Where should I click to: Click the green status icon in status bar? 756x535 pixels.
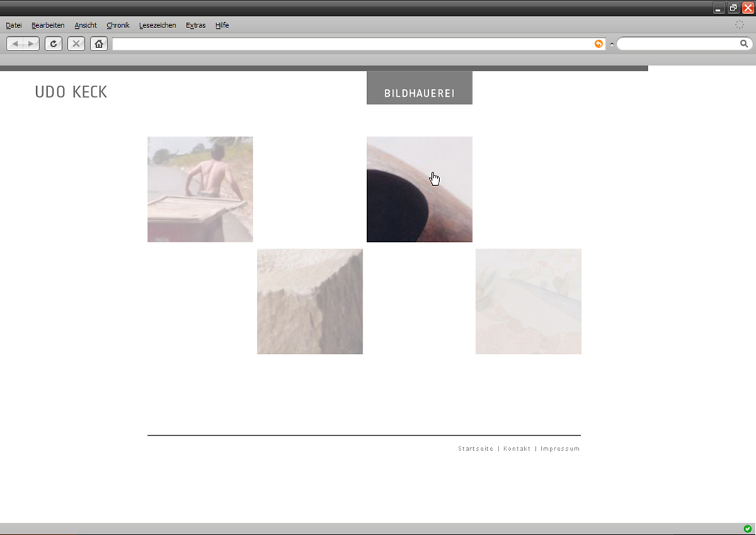[x=748, y=529]
